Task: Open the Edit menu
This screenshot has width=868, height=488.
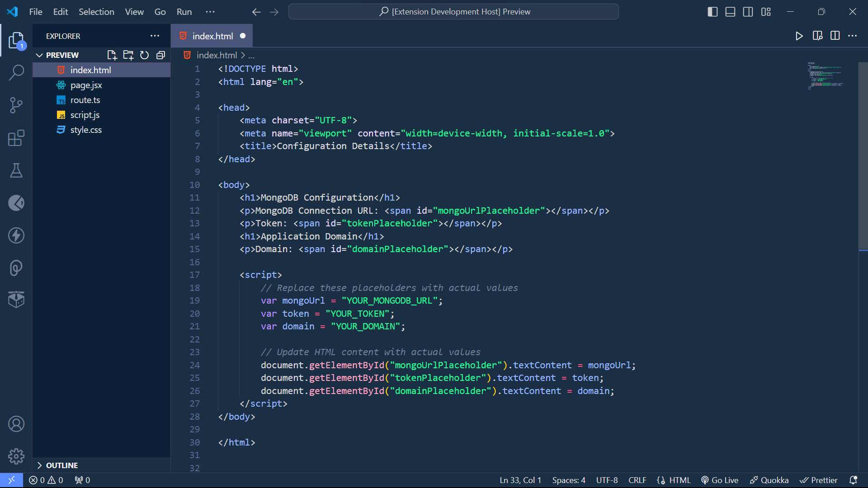Action: (x=61, y=12)
